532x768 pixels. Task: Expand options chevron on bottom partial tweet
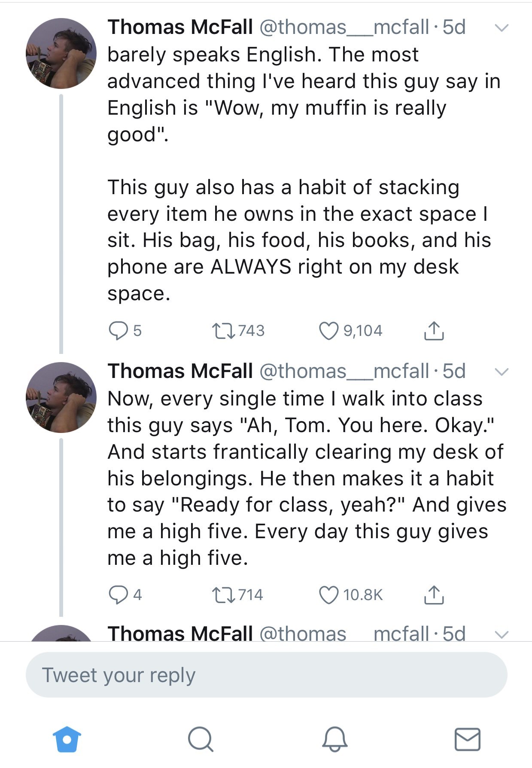coord(501,634)
